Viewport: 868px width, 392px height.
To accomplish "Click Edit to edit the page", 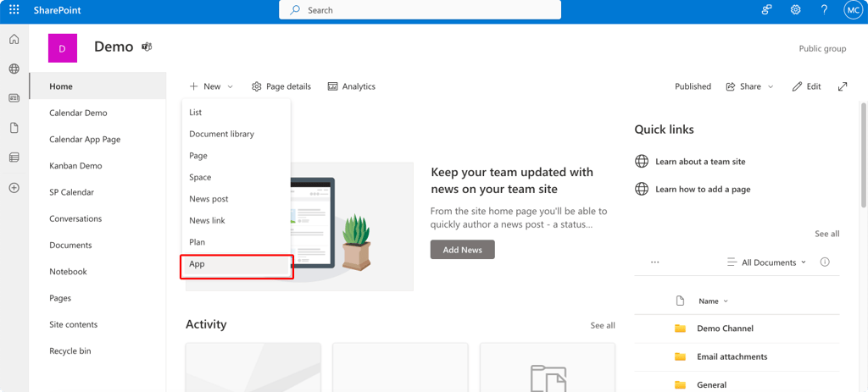I will [x=807, y=86].
